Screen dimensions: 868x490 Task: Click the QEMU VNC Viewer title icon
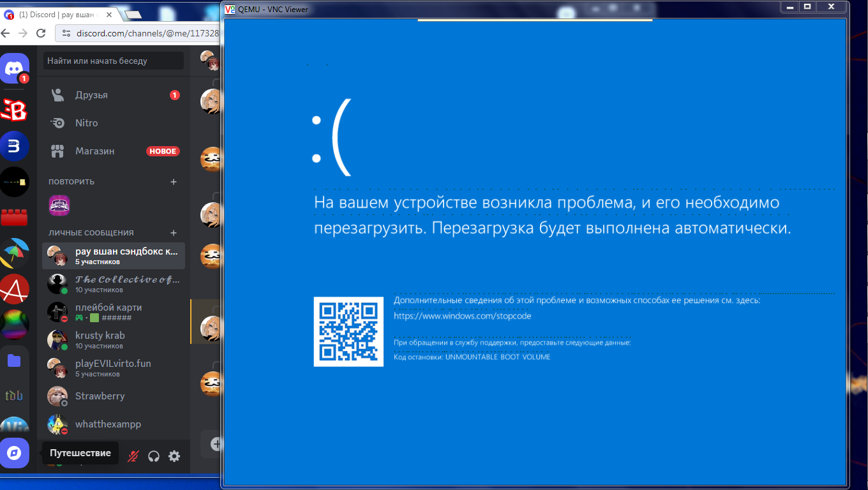click(x=230, y=8)
